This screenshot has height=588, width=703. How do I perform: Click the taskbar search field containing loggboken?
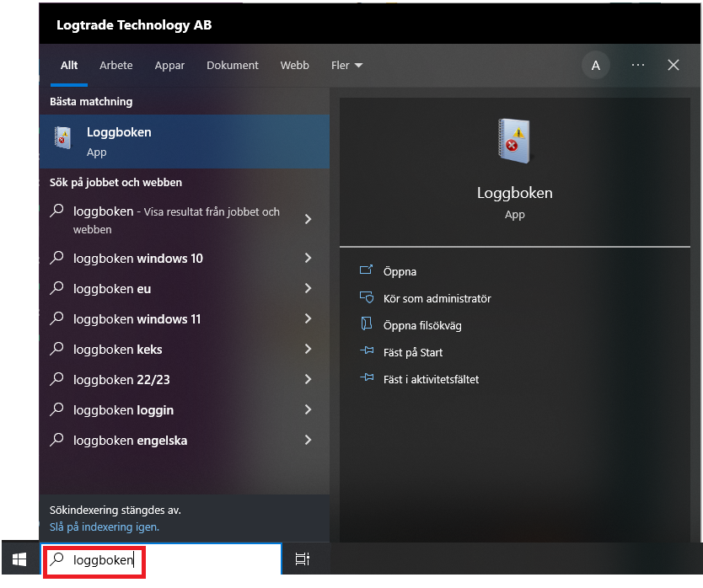click(x=161, y=559)
